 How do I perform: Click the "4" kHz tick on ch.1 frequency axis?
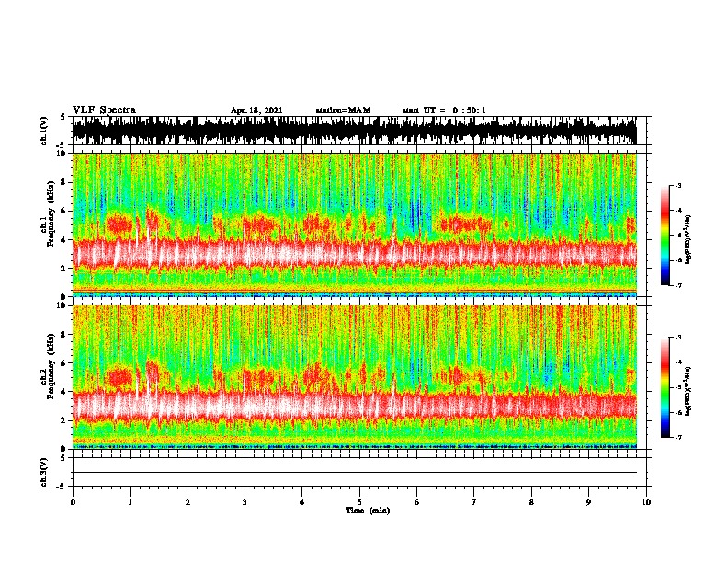coord(64,240)
